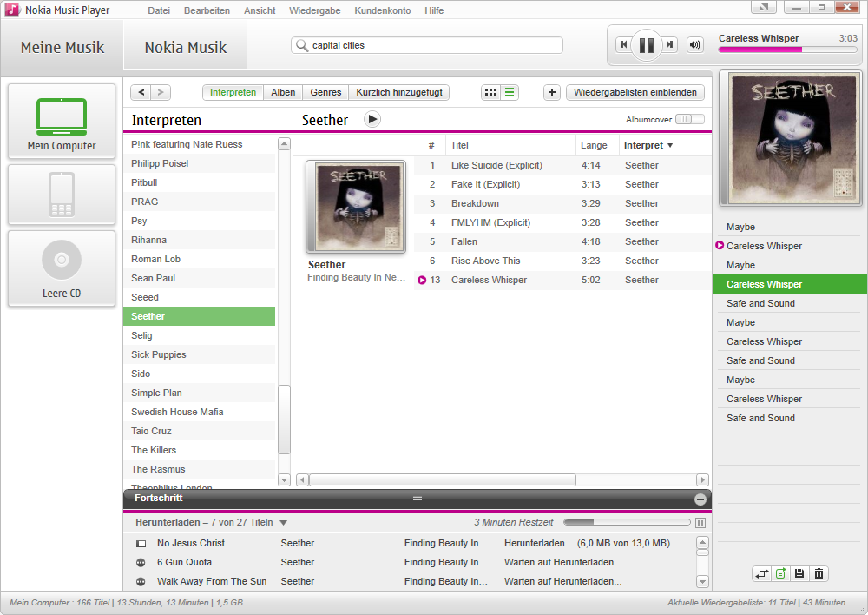Sort by Interpret column

[648, 145]
